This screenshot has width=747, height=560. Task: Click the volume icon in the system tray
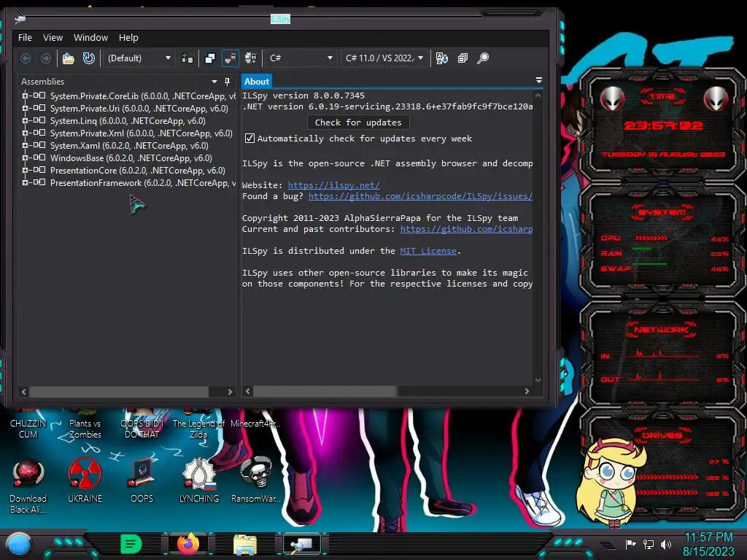point(666,544)
